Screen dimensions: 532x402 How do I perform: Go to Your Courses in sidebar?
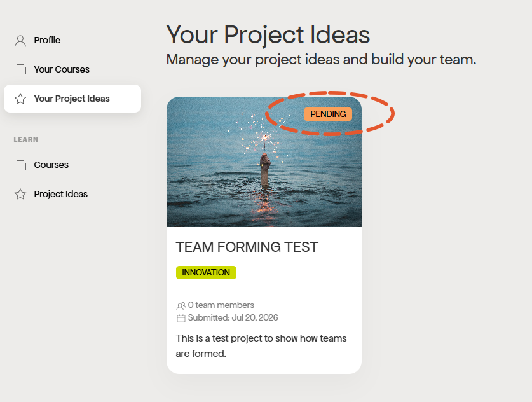pos(72,69)
